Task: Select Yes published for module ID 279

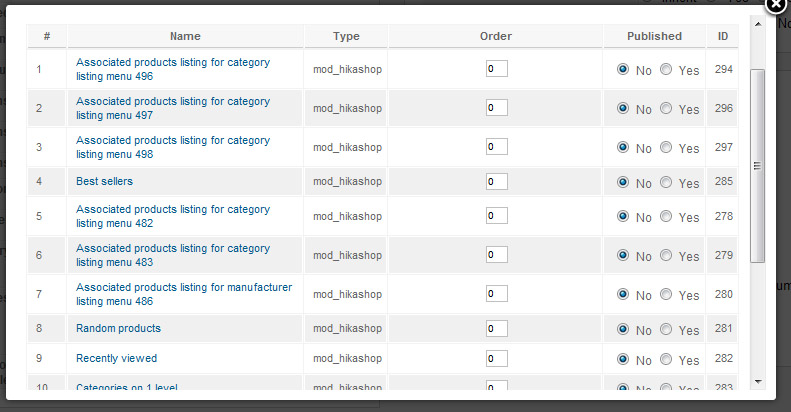Action: click(666, 255)
